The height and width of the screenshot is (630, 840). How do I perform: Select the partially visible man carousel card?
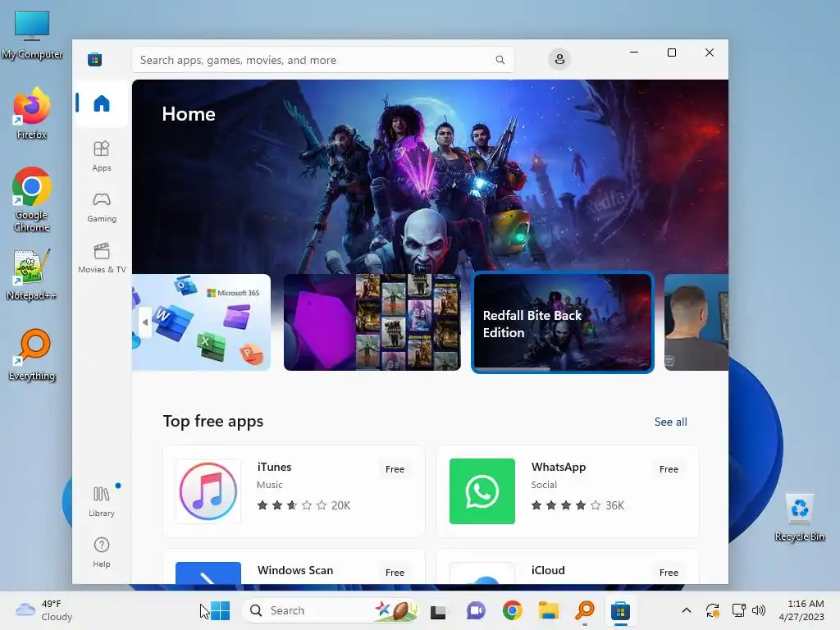pos(696,322)
